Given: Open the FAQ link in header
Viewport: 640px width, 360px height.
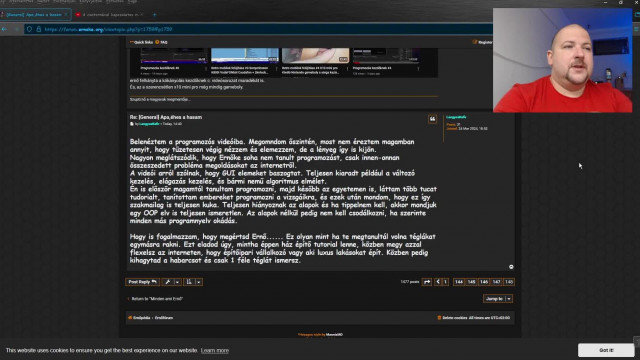Looking at the screenshot, I should (x=161, y=42).
